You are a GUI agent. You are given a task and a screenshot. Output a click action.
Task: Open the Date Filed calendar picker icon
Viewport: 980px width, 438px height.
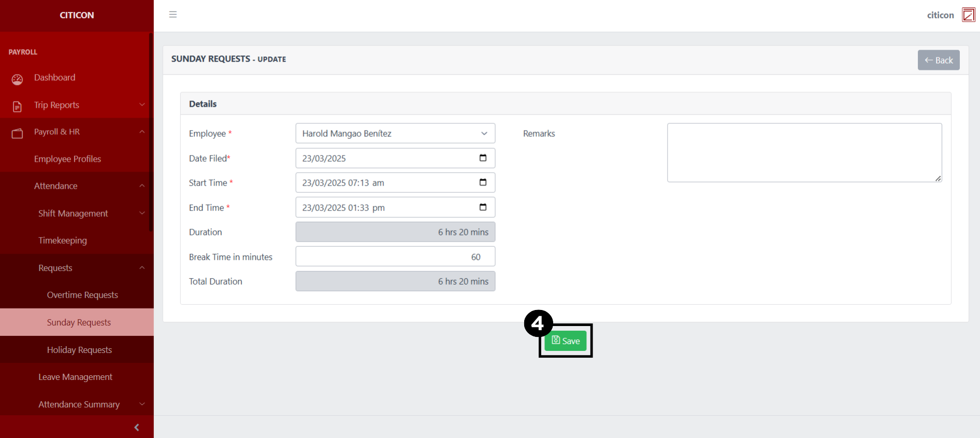(x=483, y=158)
